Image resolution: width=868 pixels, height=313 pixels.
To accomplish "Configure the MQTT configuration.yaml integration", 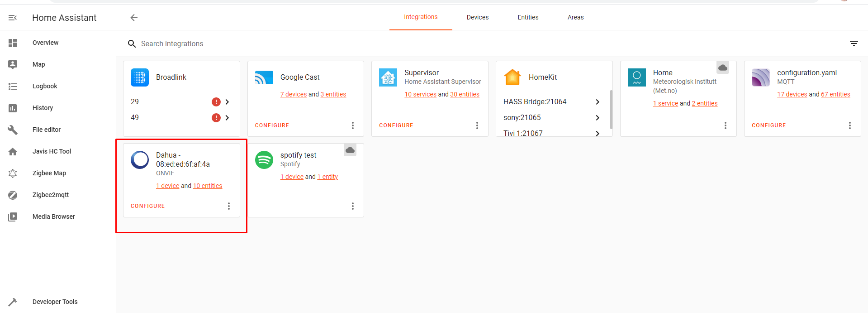I will (769, 125).
